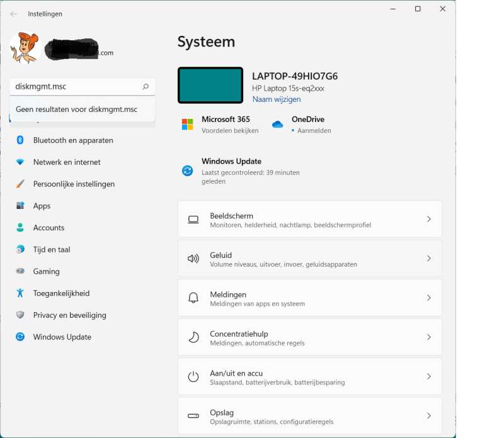This screenshot has height=438, width=504.
Task: Click the search magnifier icon
Action: pyautogui.click(x=146, y=87)
